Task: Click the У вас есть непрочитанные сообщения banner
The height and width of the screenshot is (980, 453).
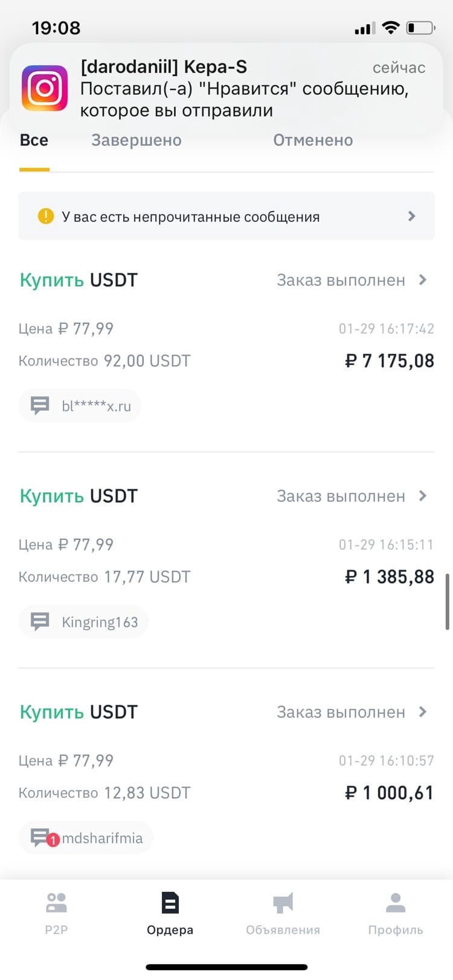Action: pos(226,216)
